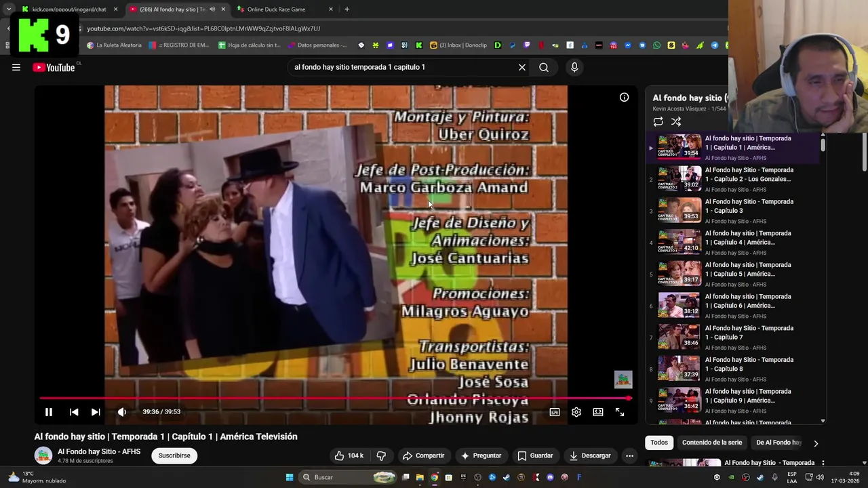Play playlist item Capítulo 5 | América
The image size is (868, 488).
(734, 274)
